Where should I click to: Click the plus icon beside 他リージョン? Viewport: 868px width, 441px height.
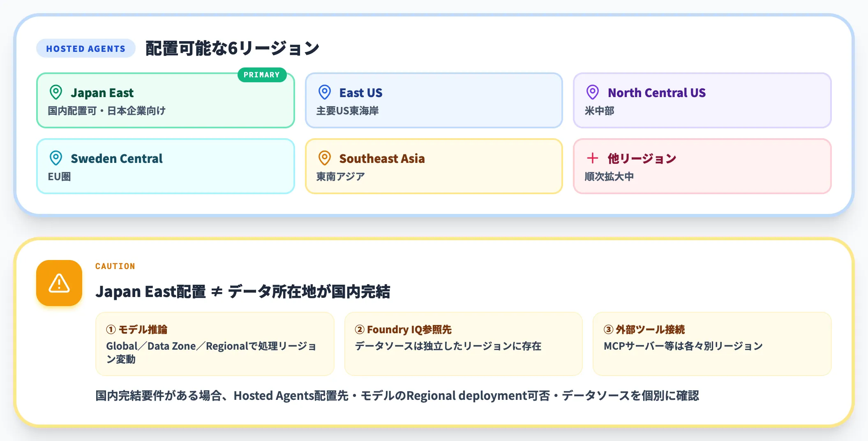(x=593, y=158)
